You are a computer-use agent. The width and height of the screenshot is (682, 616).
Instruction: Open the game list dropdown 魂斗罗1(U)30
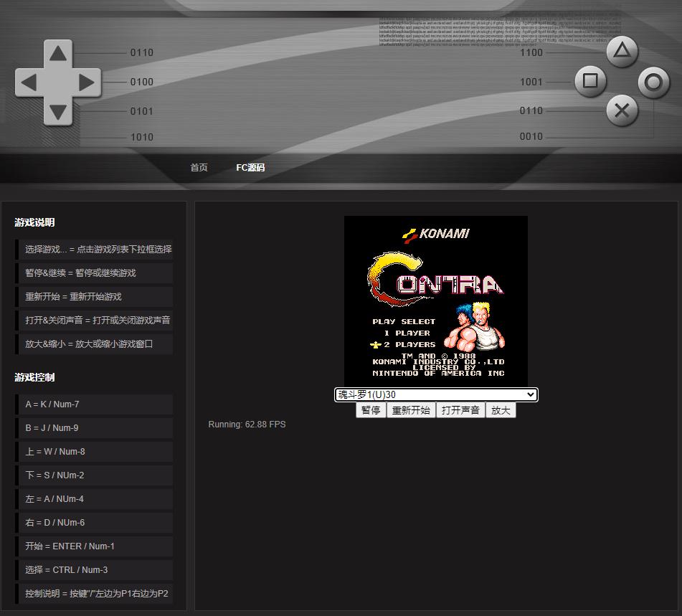pyautogui.click(x=436, y=394)
